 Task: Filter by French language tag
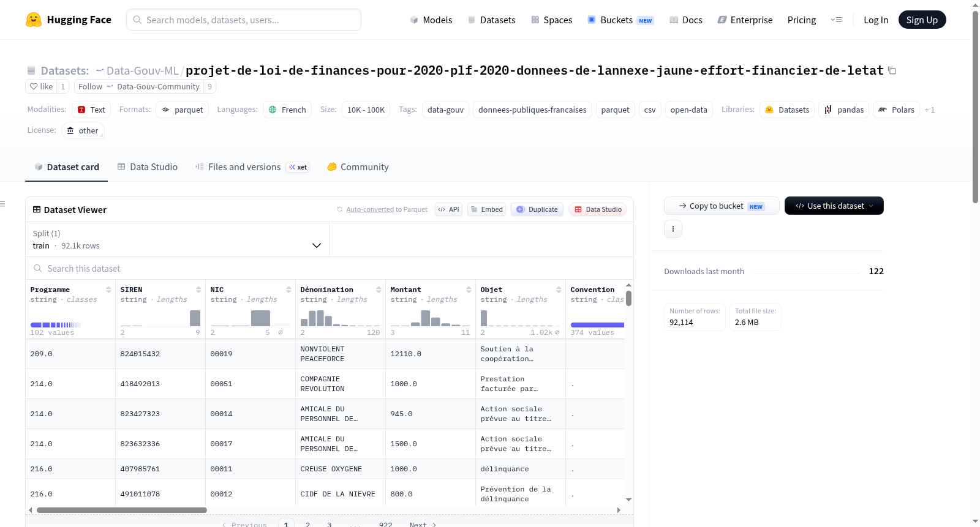pyautogui.click(x=287, y=110)
